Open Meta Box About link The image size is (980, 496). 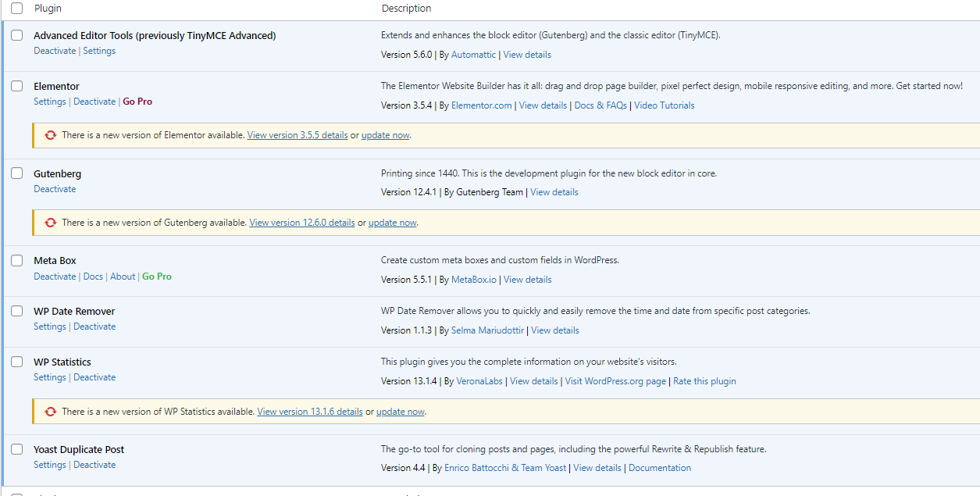pyautogui.click(x=123, y=277)
